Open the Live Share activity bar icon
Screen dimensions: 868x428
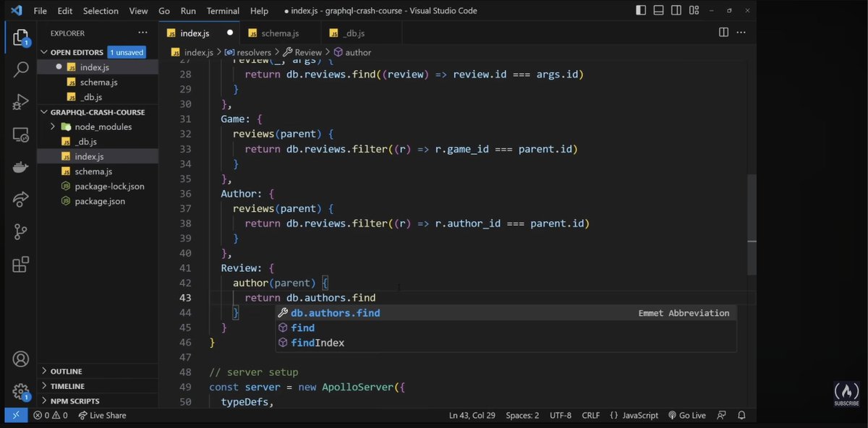tap(21, 200)
